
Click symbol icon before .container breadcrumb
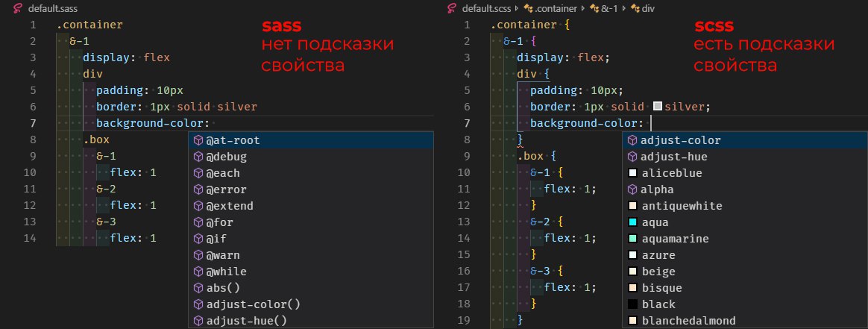coord(527,9)
